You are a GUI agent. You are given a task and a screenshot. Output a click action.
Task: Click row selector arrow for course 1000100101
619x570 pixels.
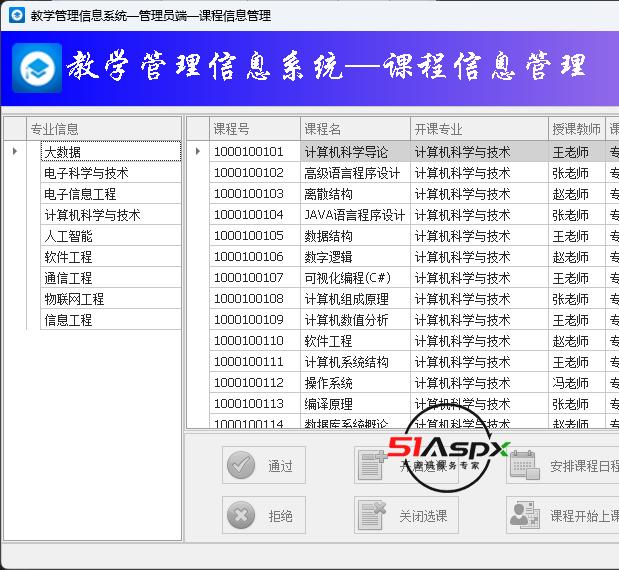pos(198,151)
